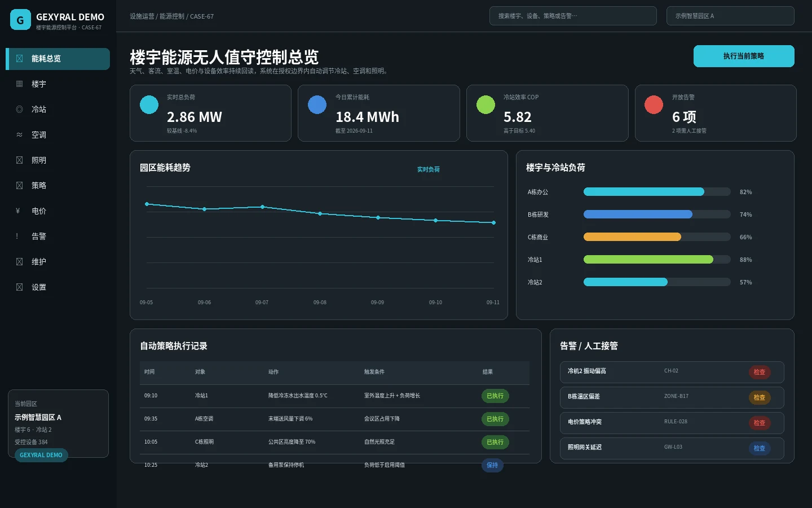Click the 告警 exclamation icon in sidebar

(x=17, y=237)
